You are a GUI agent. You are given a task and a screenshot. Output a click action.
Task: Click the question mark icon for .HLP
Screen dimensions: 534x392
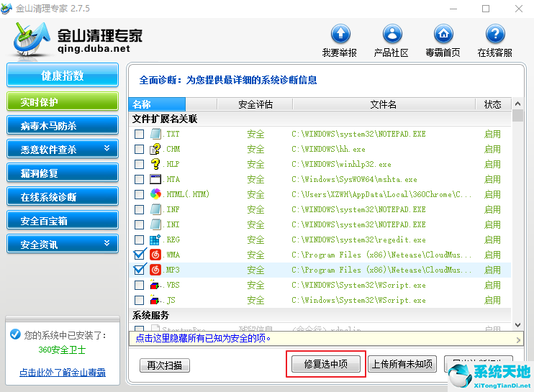point(155,164)
